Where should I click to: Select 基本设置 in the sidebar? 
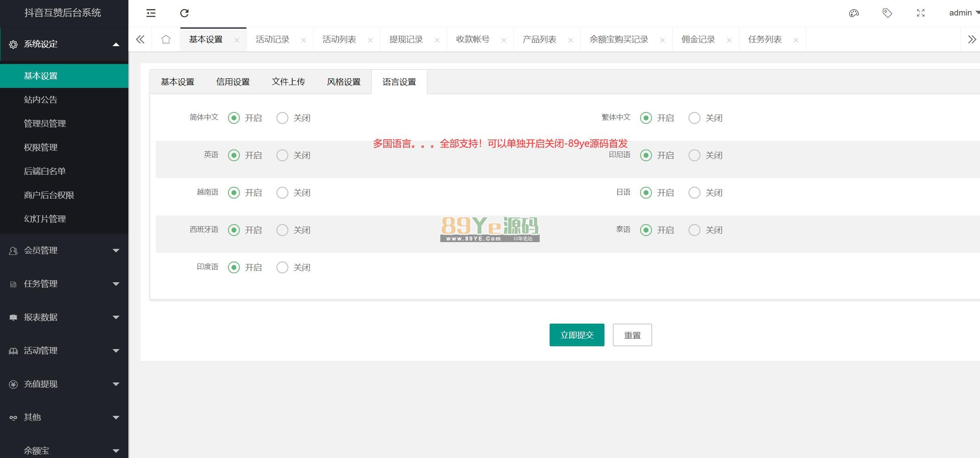point(64,76)
